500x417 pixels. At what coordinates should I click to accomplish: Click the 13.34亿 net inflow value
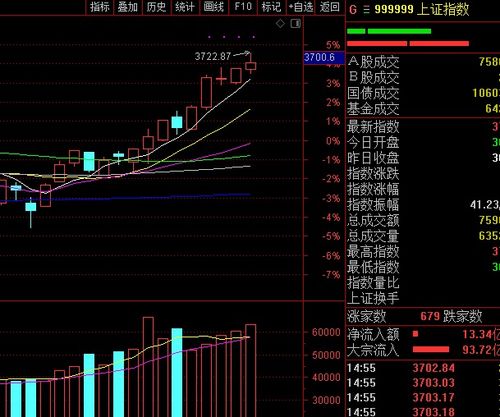pos(481,334)
